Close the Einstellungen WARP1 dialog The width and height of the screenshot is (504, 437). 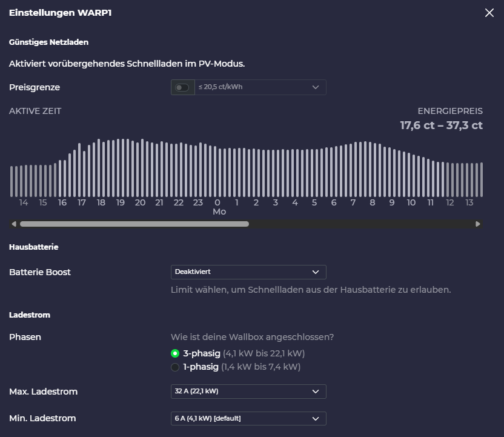click(489, 13)
